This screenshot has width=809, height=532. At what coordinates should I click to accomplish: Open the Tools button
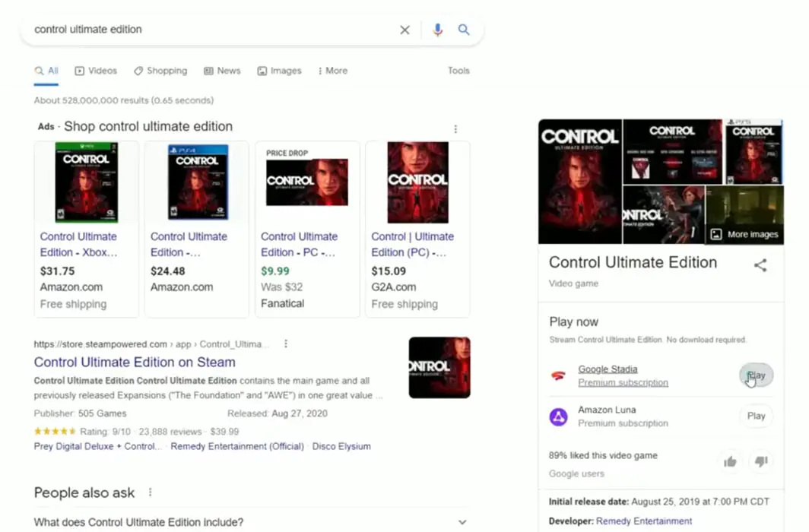click(x=458, y=71)
